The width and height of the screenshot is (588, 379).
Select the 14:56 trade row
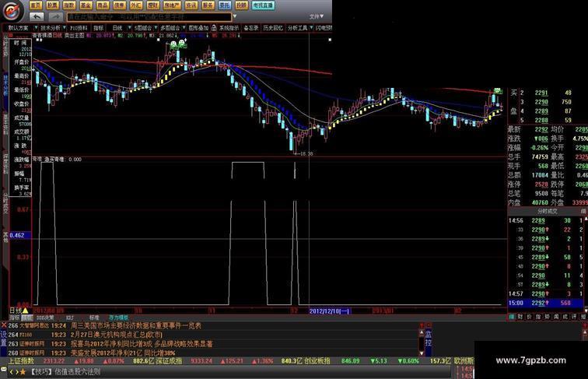[545, 221]
